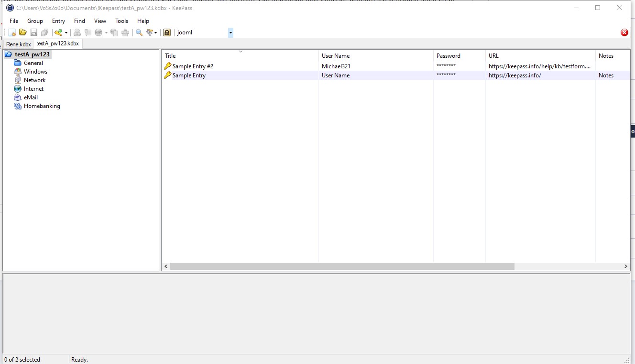This screenshot has width=635, height=364.
Task: Click the Open URL globe icon
Action: [x=99, y=32]
